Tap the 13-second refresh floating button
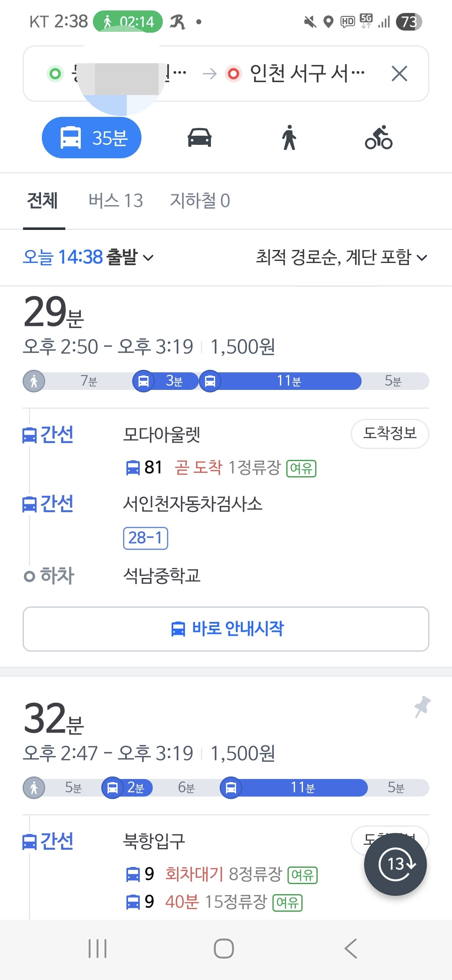This screenshot has height=980, width=452. (x=395, y=864)
